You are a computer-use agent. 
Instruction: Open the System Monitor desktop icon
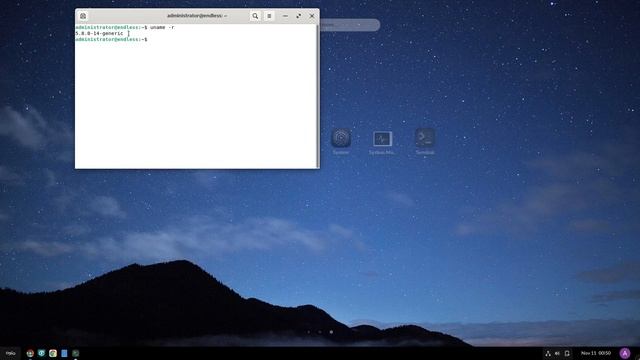[382, 141]
